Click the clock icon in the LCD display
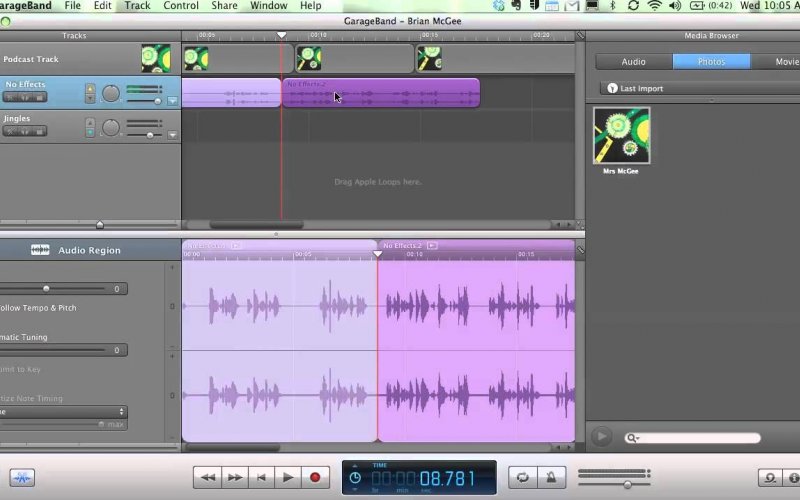Viewport: 800px width, 500px height. (355, 478)
